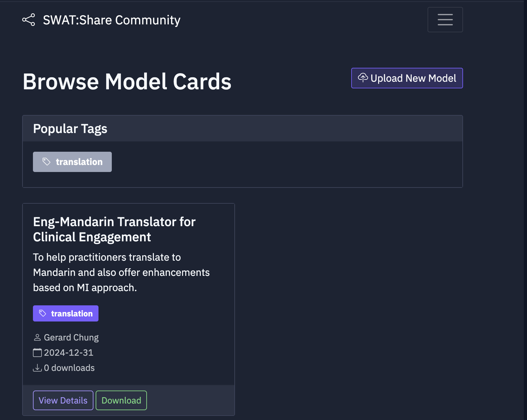Screen dimensions: 527x420
Task: Click the purple translation tag on the card
Action: tap(66, 314)
